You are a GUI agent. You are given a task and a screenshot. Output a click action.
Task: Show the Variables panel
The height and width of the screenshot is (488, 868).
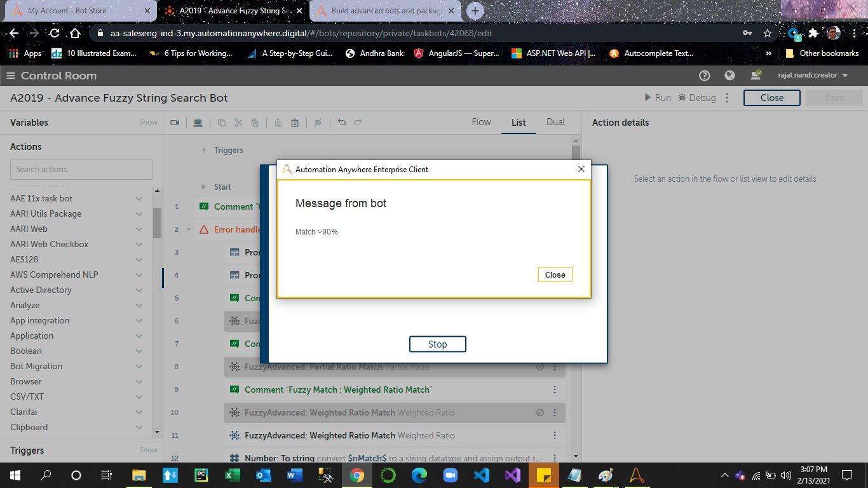[148, 122]
